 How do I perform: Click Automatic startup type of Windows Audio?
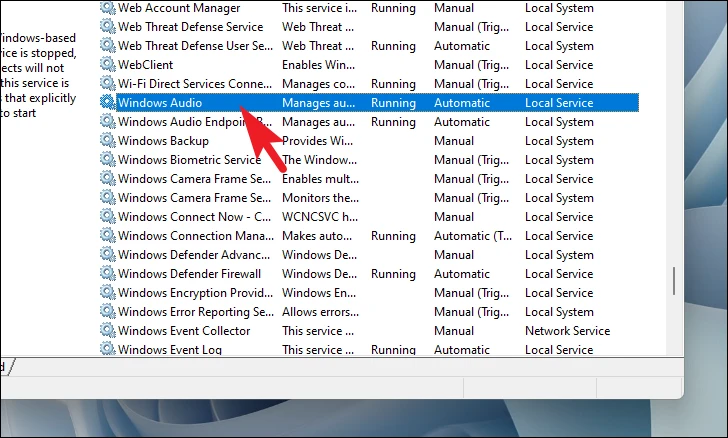click(x=462, y=103)
